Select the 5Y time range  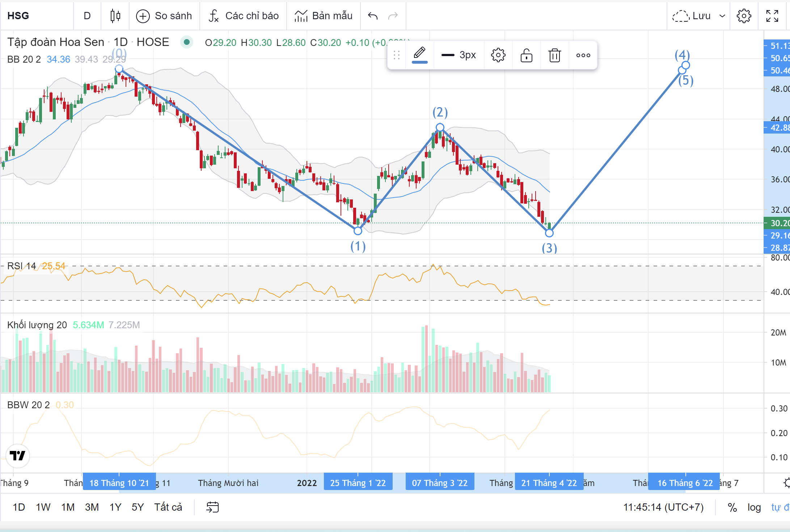138,507
